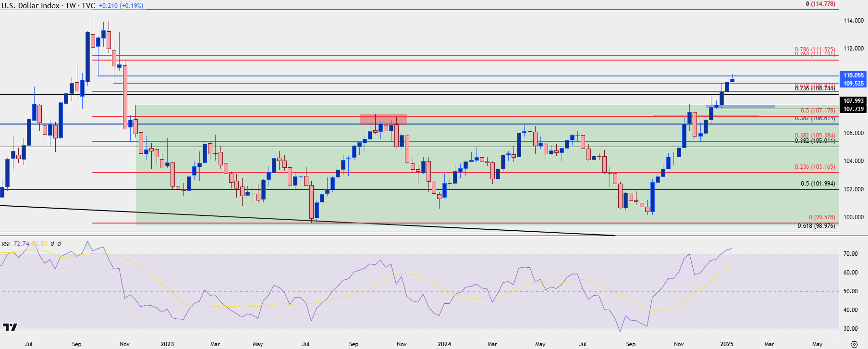This screenshot has height=349, width=868.
Task: Select the 0 (99.578) Fibonacci label
Action: (x=822, y=217)
